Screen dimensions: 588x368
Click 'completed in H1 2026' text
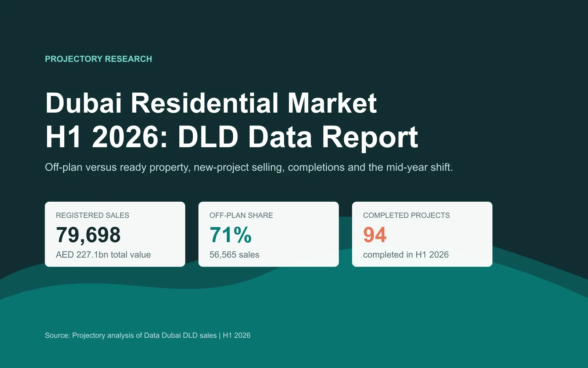click(406, 255)
